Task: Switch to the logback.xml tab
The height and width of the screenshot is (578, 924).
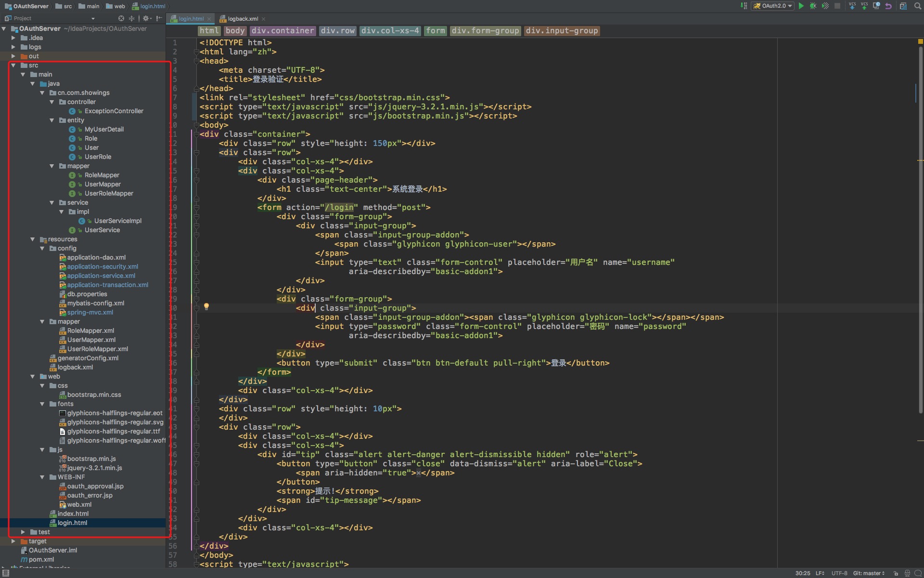Action: coord(243,19)
